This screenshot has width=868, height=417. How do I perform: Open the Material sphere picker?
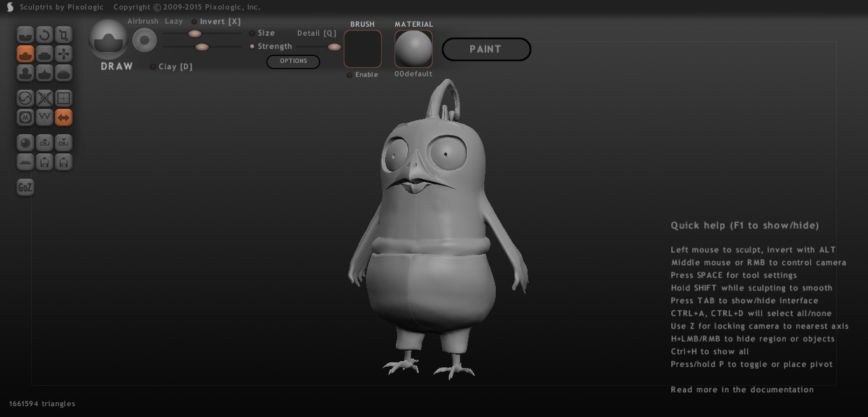pyautogui.click(x=414, y=49)
